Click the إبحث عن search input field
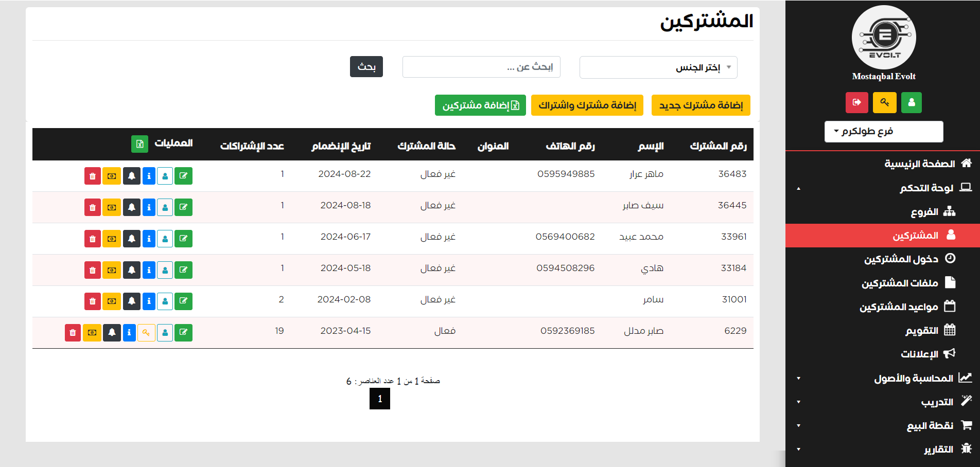Screen dimensions: 980x467 [481, 67]
